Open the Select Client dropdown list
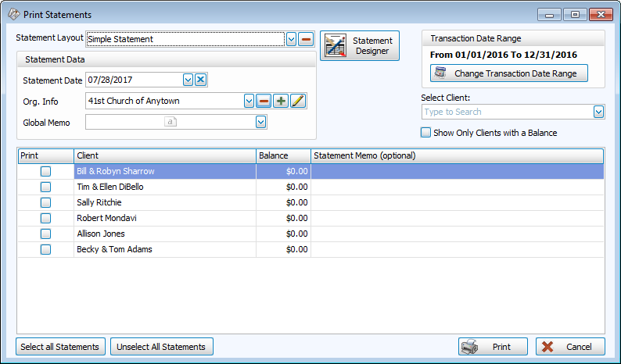621x364 pixels. click(598, 112)
